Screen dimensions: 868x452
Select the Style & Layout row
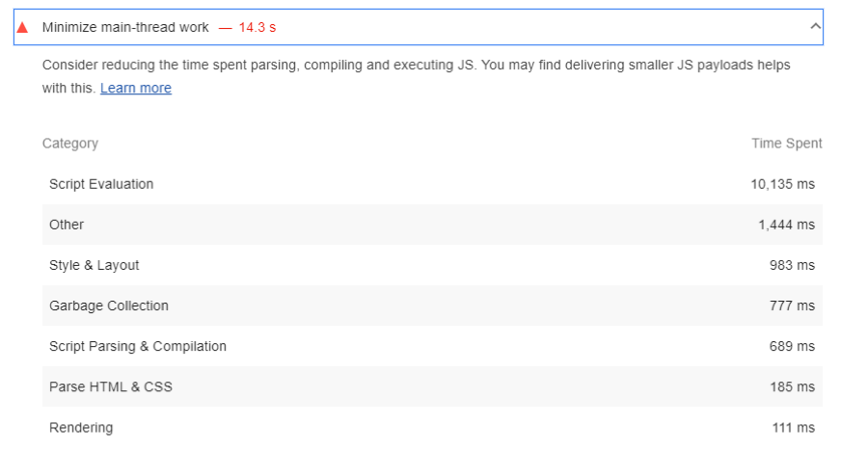[x=95, y=265]
